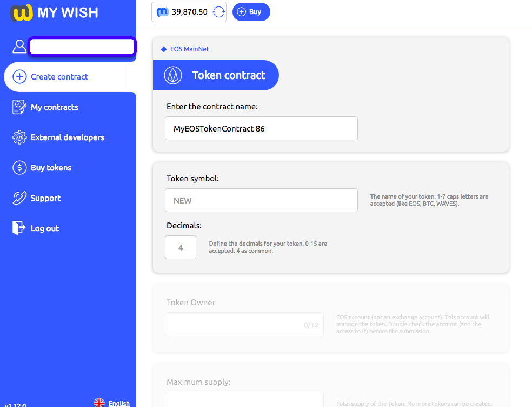The height and width of the screenshot is (407, 532).
Task: Click the External developers gear icon
Action: 19,137
